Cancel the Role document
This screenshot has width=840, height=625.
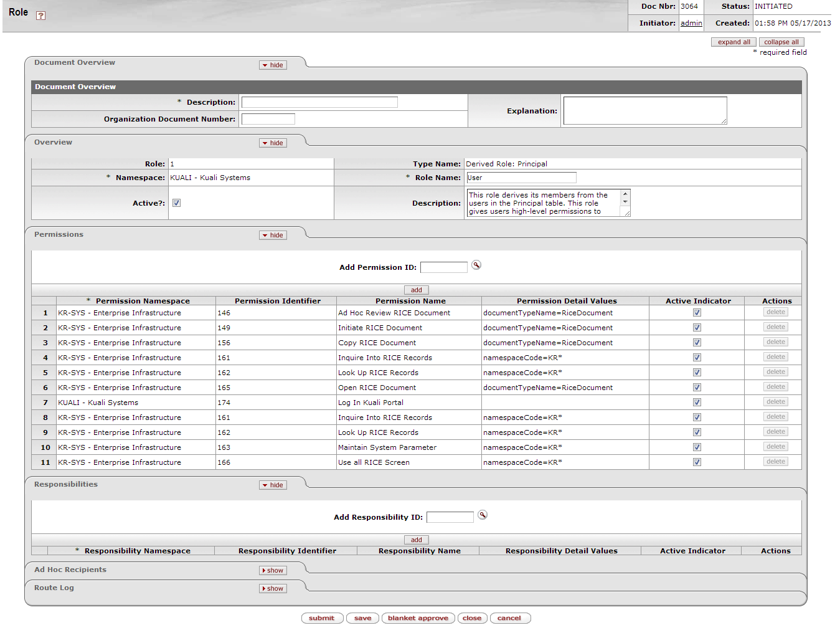(509, 618)
